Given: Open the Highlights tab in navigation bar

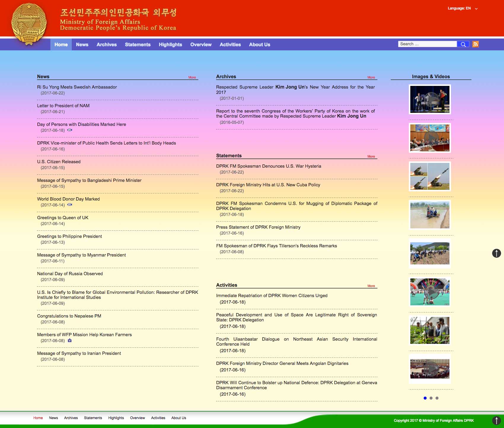Looking at the screenshot, I should 170,44.
